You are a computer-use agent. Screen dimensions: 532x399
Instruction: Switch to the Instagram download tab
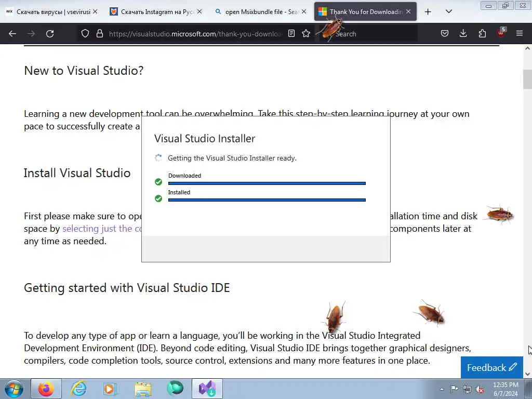tap(155, 12)
